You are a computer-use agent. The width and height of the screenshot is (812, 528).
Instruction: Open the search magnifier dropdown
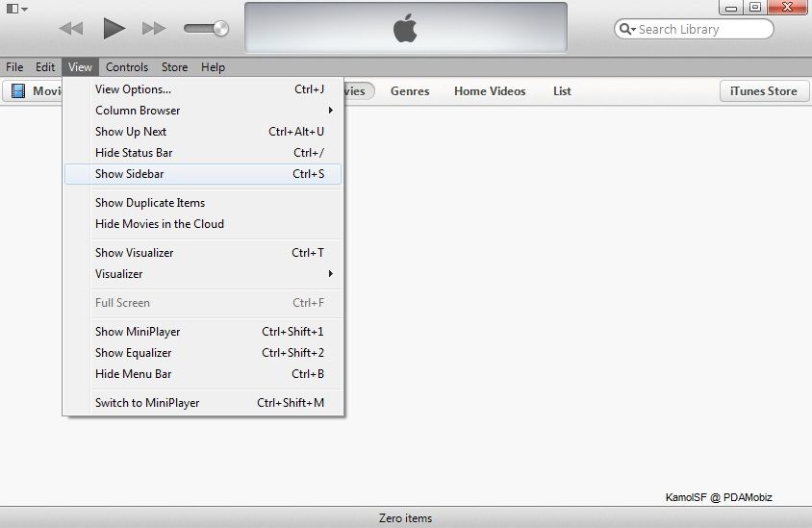pyautogui.click(x=627, y=29)
